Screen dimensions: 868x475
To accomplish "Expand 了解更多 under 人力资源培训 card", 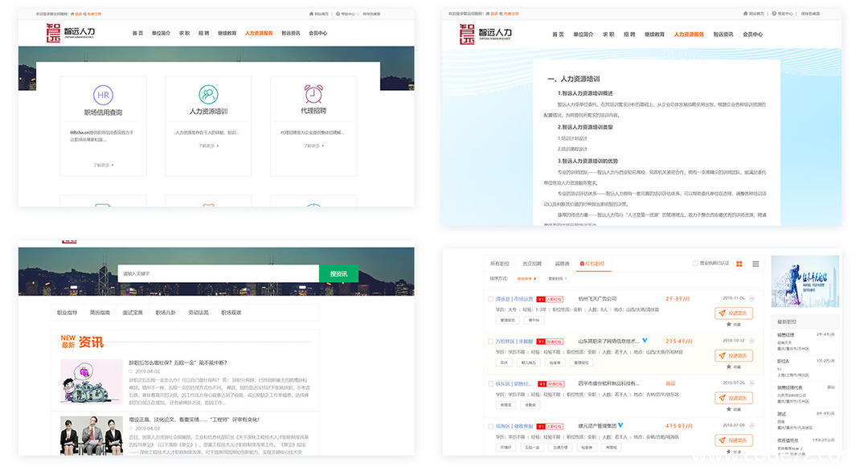I will click(x=208, y=145).
